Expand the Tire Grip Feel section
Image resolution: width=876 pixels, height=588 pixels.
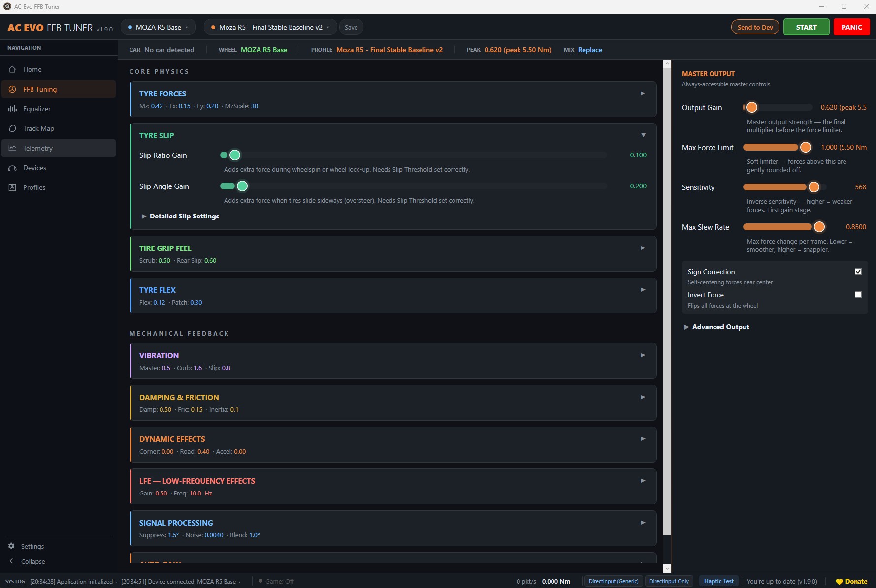pos(643,248)
